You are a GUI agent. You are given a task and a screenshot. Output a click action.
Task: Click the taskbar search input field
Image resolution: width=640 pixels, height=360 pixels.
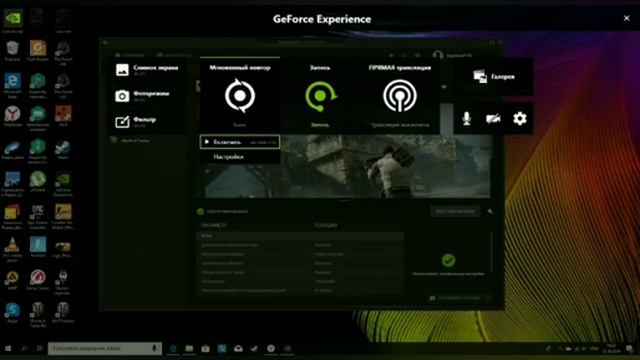coord(104,349)
